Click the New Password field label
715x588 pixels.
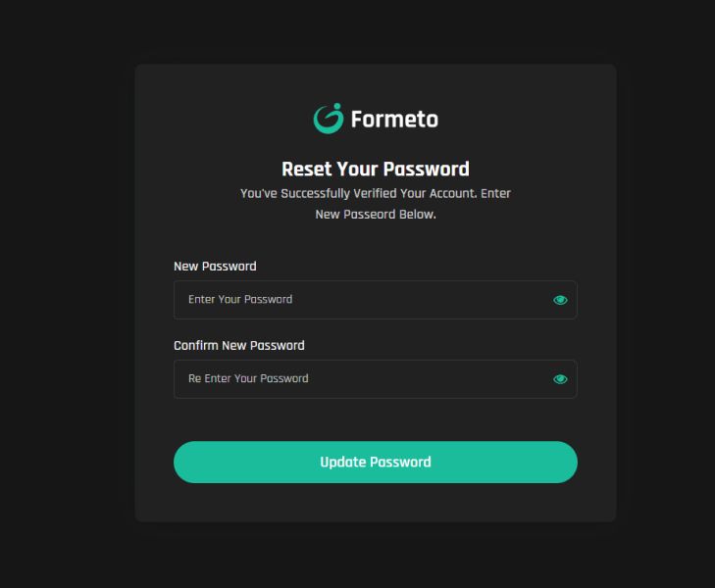click(x=215, y=266)
